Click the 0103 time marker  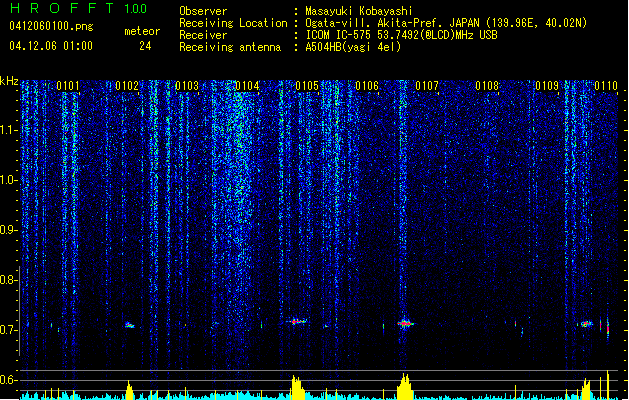point(187,86)
